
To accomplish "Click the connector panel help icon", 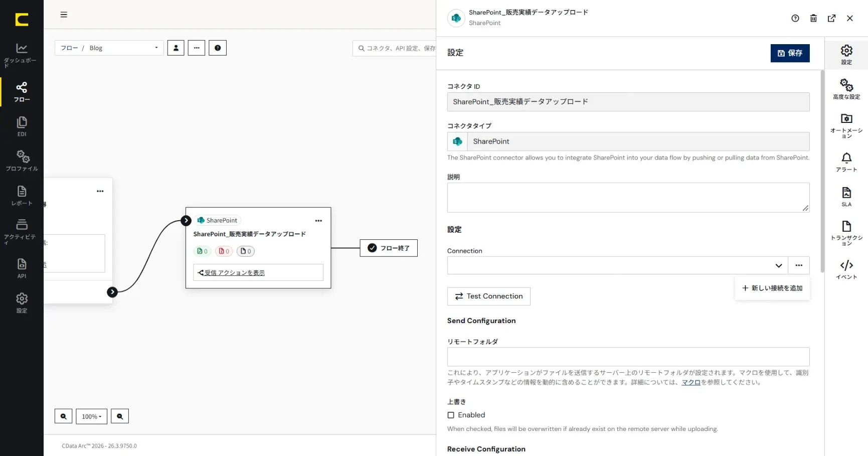I will [795, 18].
